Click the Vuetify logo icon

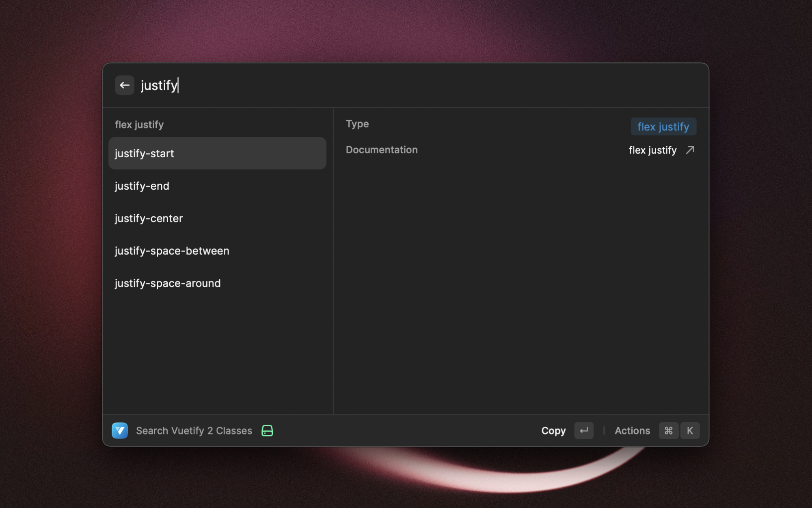[x=120, y=430]
